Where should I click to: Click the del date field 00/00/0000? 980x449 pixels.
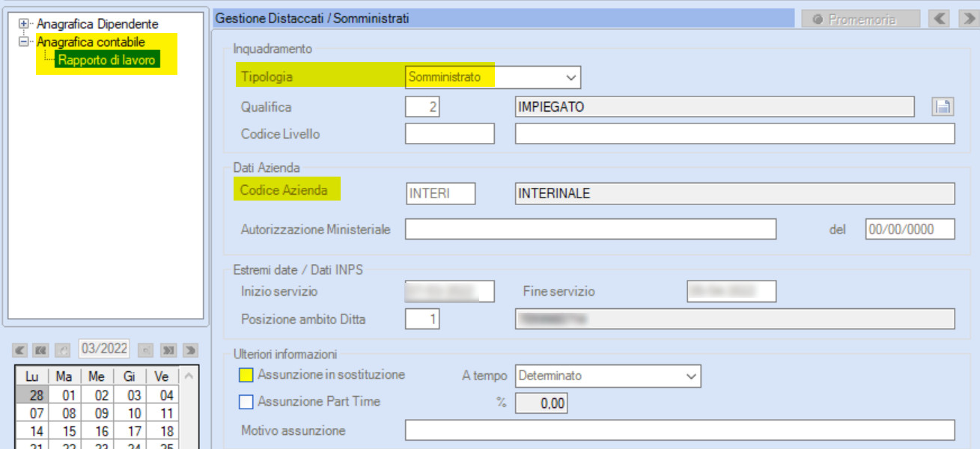[x=910, y=230]
